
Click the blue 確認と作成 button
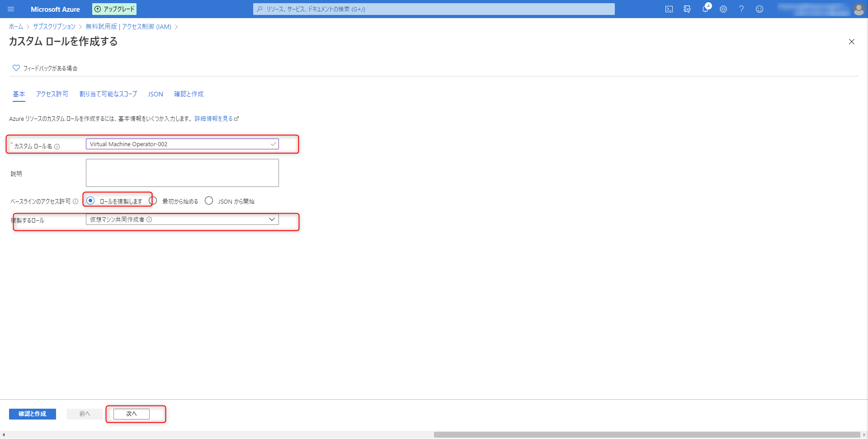click(x=33, y=414)
